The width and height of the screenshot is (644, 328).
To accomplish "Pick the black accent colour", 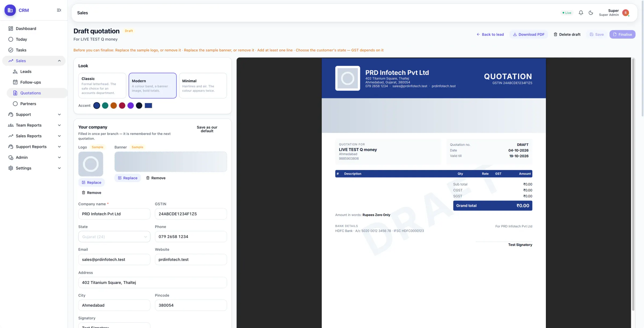I will [x=139, y=105].
